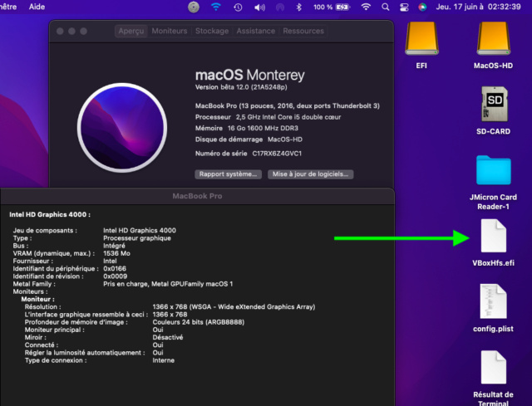This screenshot has height=406, width=532.
Task: Open the JMicron Card Reader-1 folder
Action: pos(493,170)
